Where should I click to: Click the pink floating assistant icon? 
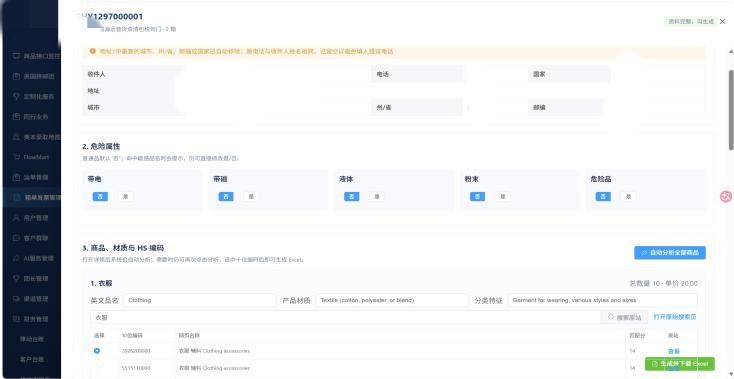[x=726, y=197]
